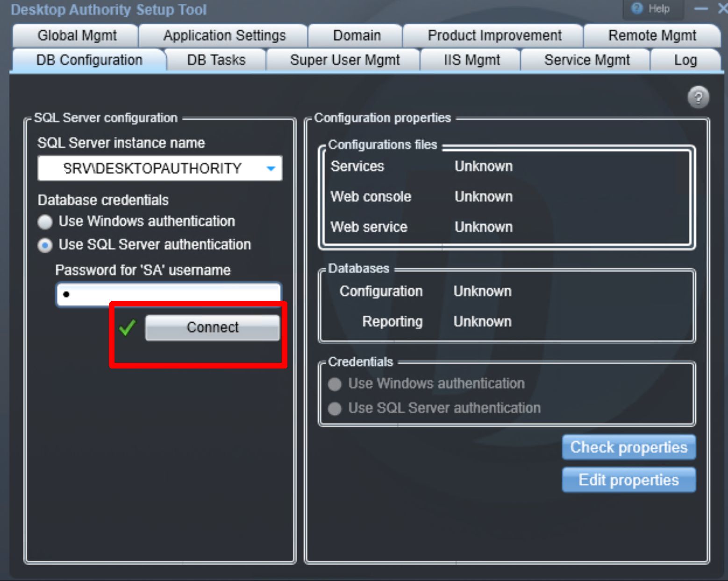Click the Services label in Configurations files

click(x=357, y=166)
